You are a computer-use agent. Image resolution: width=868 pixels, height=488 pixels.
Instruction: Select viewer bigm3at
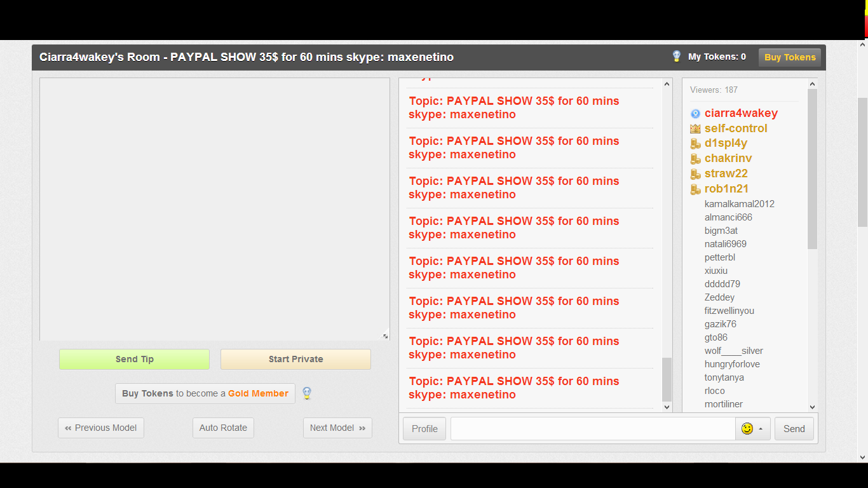click(x=721, y=231)
